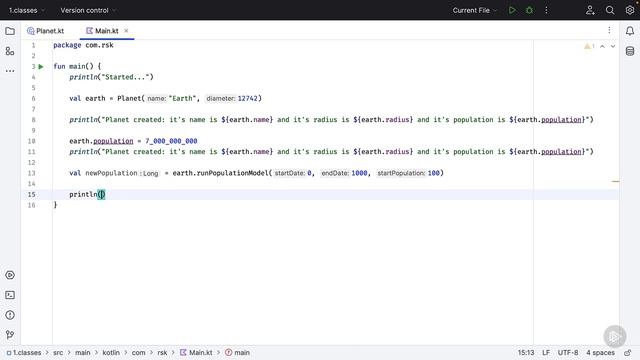640x360 pixels.
Task: Click the line number 13 in gutter
Action: 32,173
